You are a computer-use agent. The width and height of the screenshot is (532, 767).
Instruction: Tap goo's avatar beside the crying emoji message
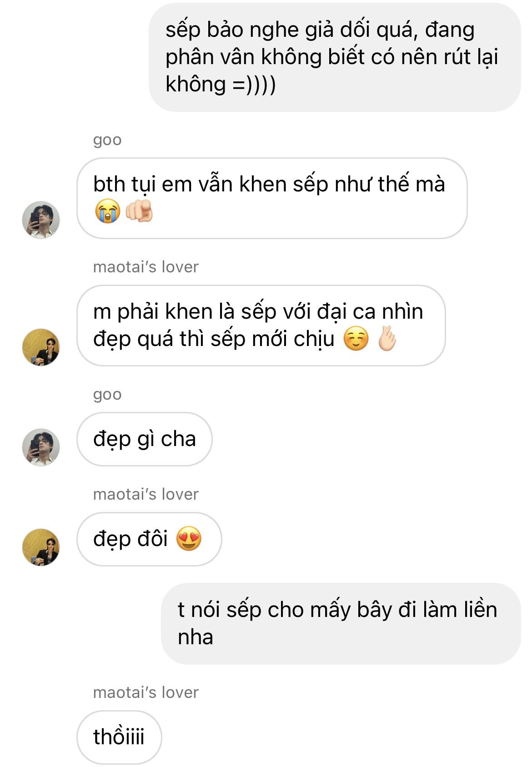tap(41, 220)
